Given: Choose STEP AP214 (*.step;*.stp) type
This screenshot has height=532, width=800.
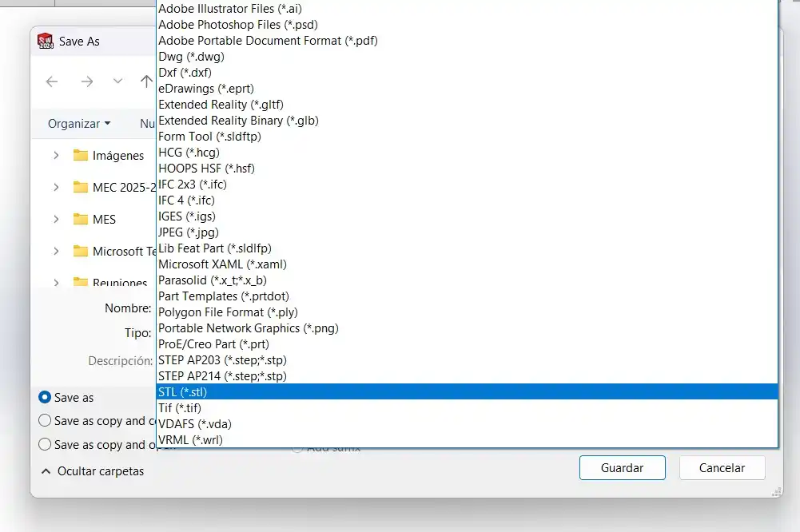Looking at the screenshot, I should click(467, 376).
